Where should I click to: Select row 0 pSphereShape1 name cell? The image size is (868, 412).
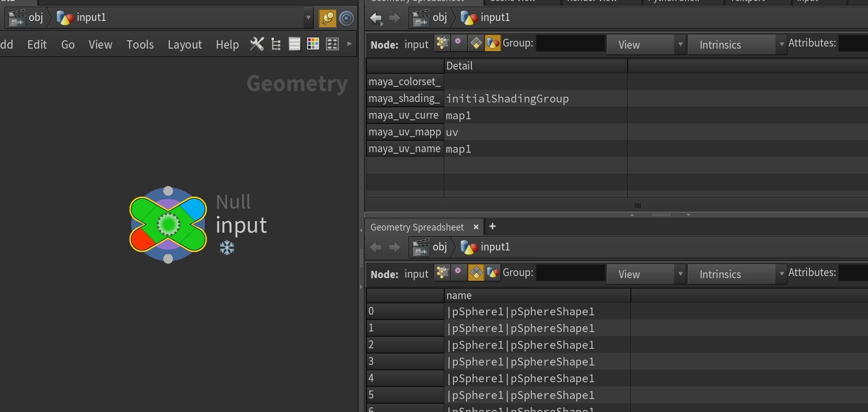537,312
